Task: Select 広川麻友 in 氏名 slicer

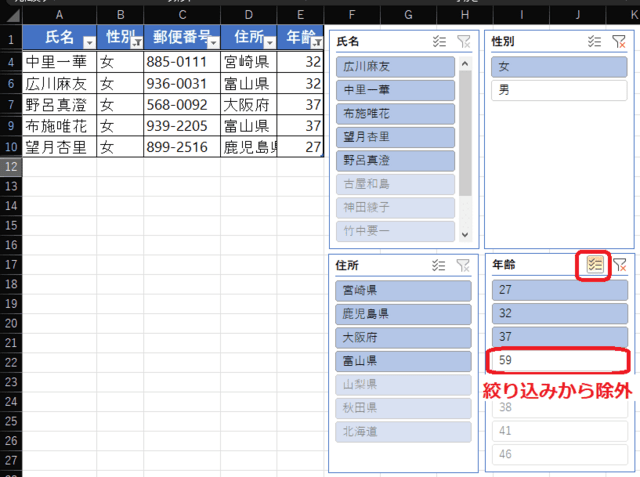Action: (397, 66)
